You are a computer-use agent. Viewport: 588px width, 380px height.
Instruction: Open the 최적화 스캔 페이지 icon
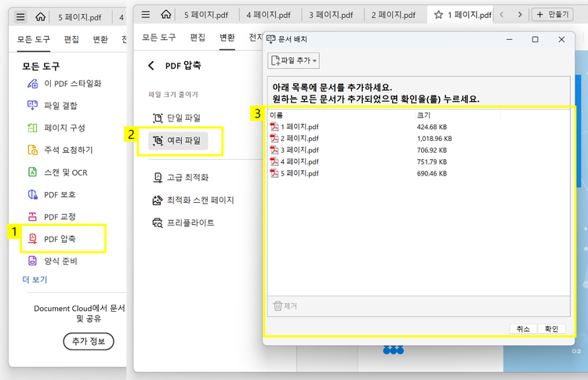point(158,200)
